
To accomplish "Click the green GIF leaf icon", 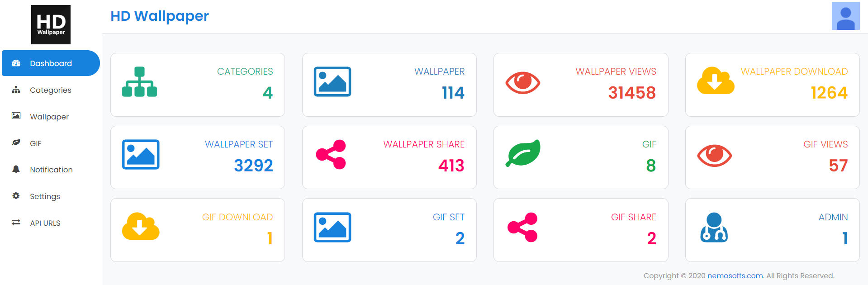I will point(523,153).
